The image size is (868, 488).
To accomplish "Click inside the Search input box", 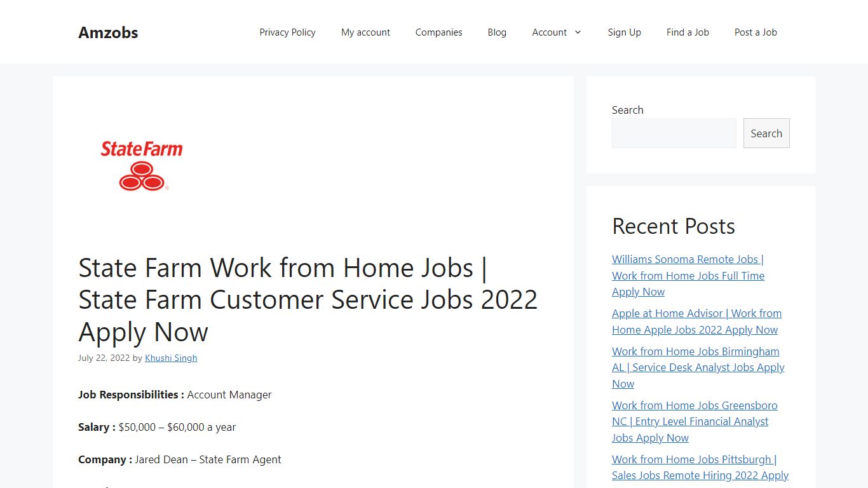I will [674, 133].
